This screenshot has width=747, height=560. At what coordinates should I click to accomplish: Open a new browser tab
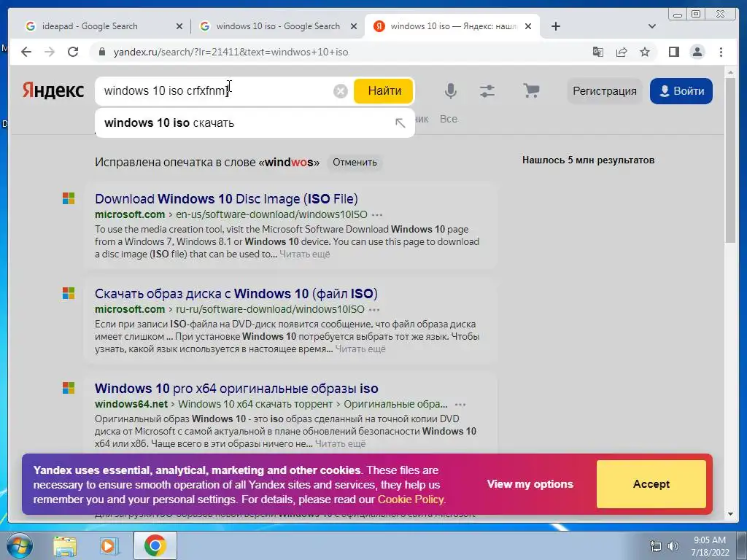pyautogui.click(x=555, y=26)
